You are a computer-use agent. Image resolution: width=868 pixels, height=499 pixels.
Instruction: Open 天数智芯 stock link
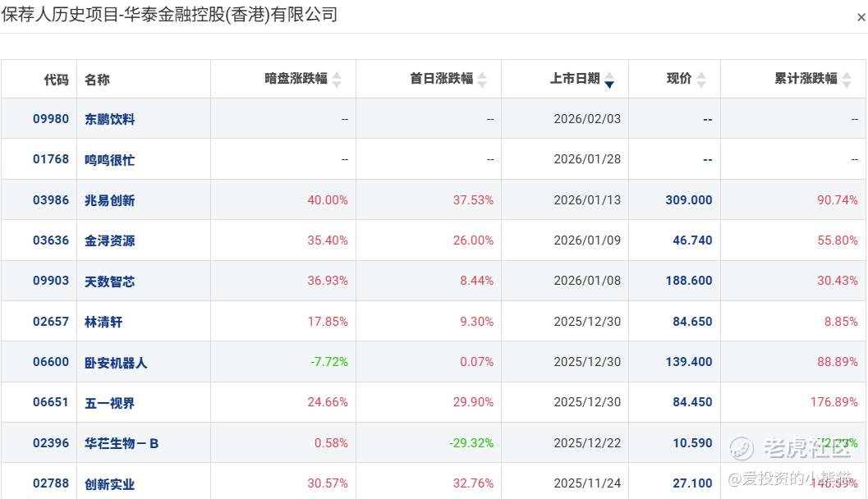(109, 282)
